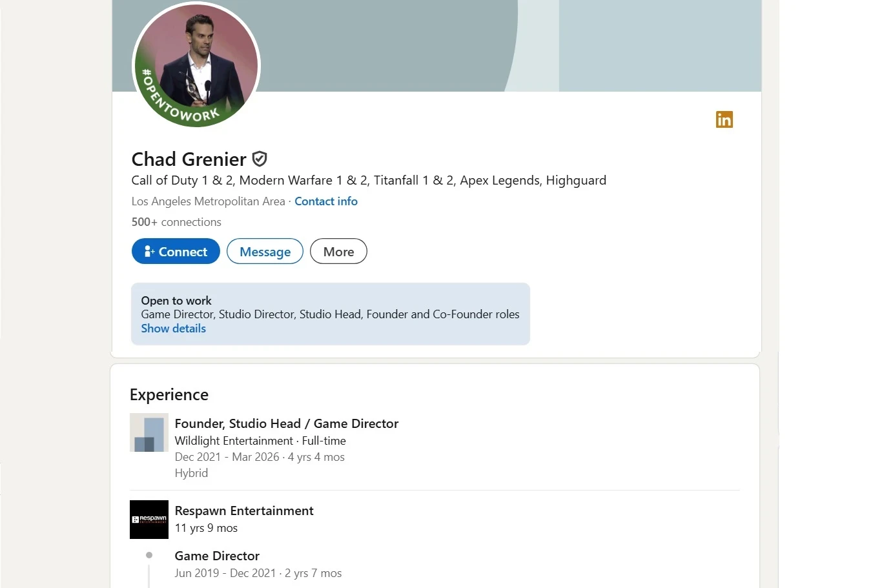Click the Chad Grenier profile name
The image size is (873, 588).
(x=189, y=159)
